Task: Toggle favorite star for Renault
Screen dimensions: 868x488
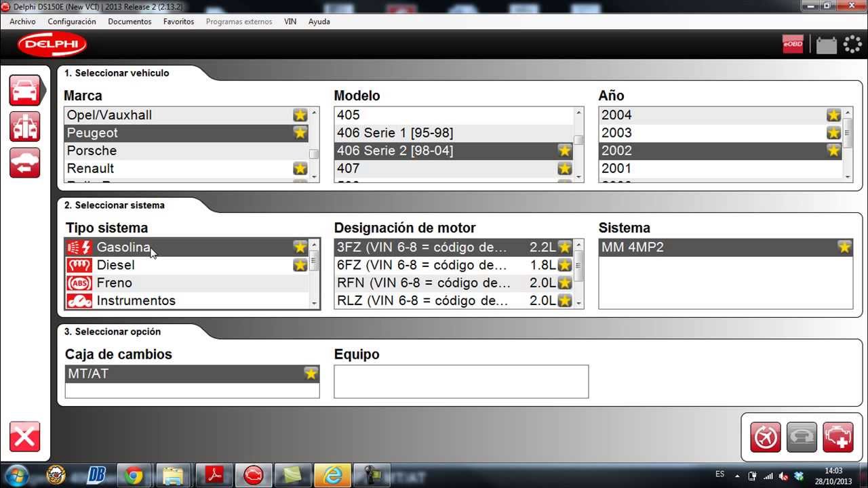Action: point(300,168)
